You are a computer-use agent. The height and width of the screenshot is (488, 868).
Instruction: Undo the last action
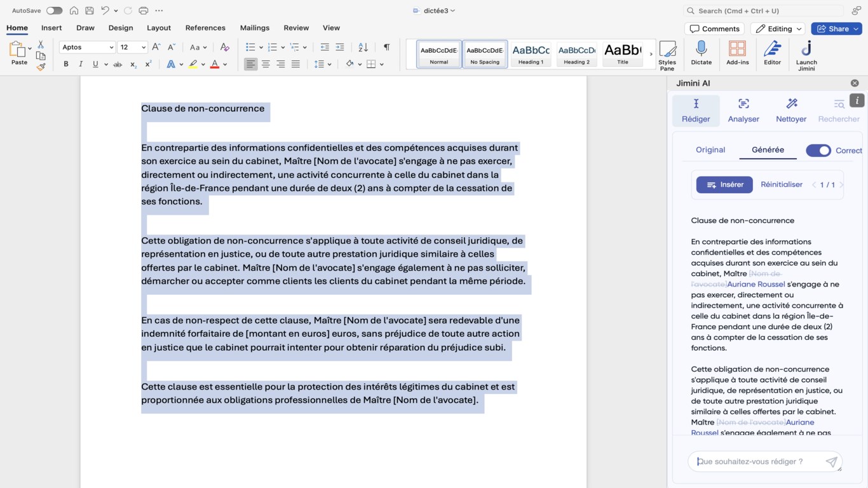click(105, 11)
